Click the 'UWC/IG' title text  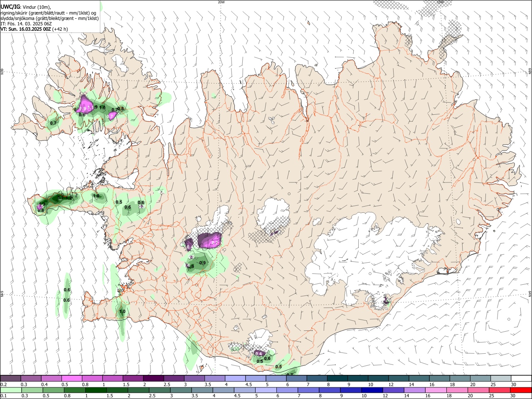point(10,7)
